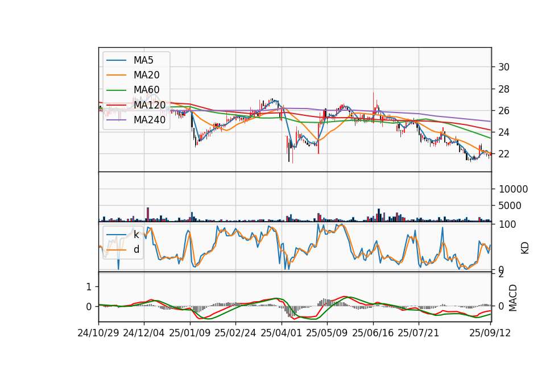Screen dimensions: 546x392
Task: Click the 25/06/16 date axis label
Action: [373, 333]
